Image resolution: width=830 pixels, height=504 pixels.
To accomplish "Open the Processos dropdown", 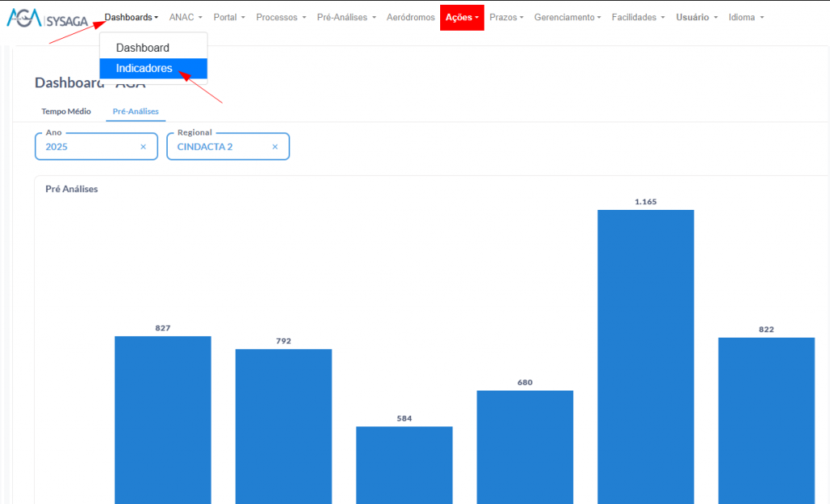I will point(281,17).
